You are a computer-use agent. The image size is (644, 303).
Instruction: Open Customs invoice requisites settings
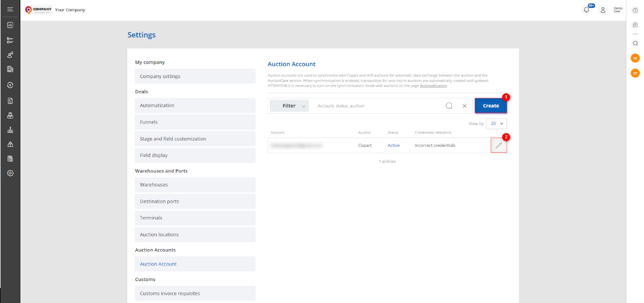coord(195,293)
